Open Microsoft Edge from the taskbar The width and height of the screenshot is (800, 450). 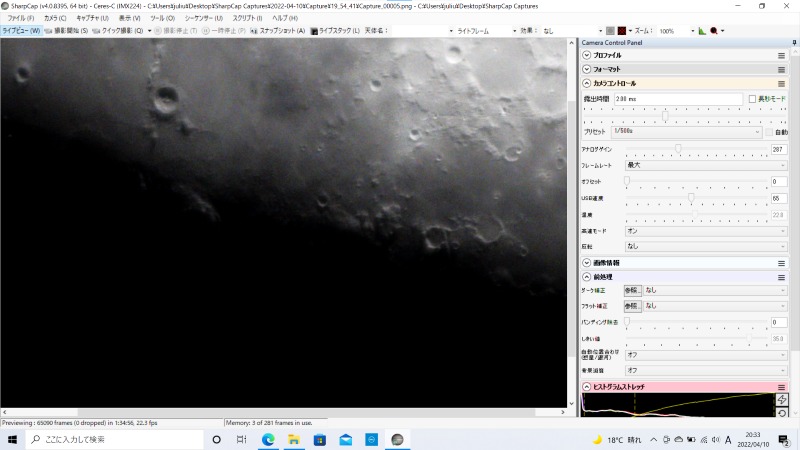(267, 439)
